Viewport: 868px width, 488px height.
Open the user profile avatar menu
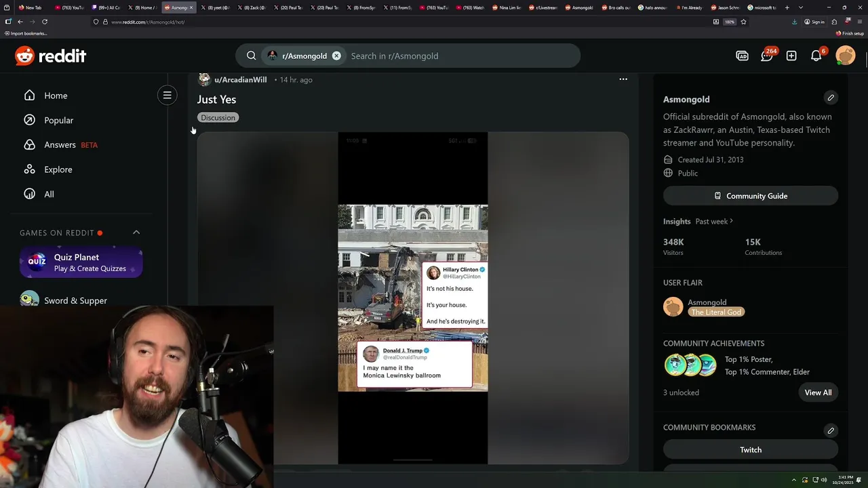click(x=846, y=56)
